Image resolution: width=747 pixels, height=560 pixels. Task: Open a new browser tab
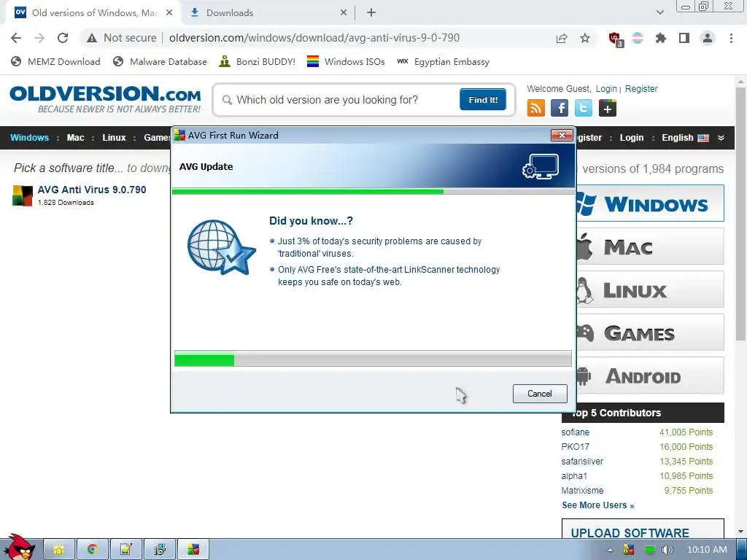point(371,13)
